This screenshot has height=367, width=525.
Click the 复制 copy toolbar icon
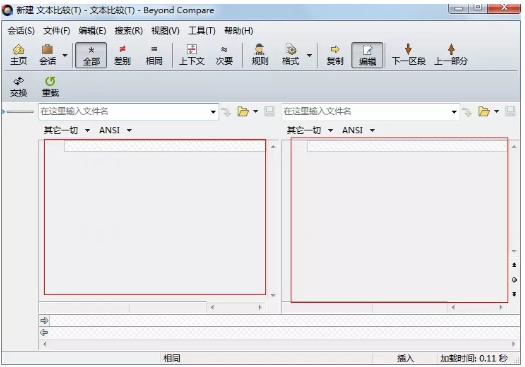pos(335,55)
